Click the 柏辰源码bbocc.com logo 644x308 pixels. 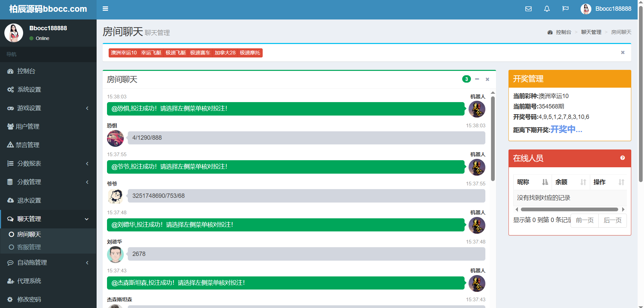tap(48, 9)
